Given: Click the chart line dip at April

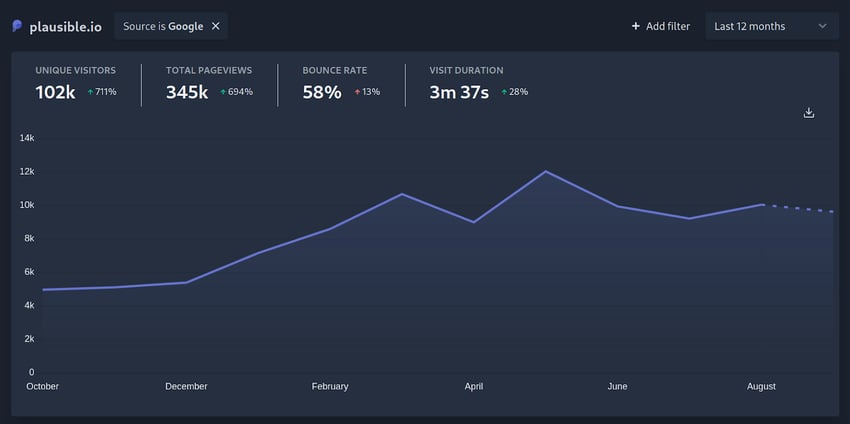Looking at the screenshot, I should (474, 222).
